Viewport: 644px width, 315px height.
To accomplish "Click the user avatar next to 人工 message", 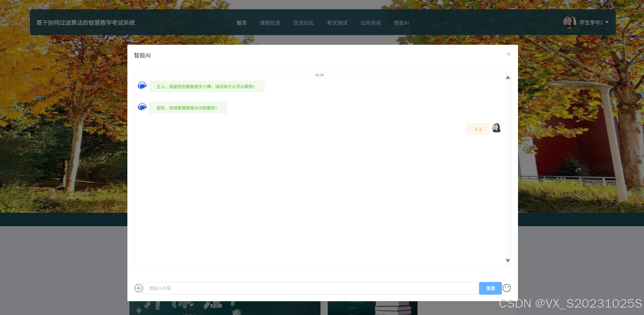I will 496,128.
